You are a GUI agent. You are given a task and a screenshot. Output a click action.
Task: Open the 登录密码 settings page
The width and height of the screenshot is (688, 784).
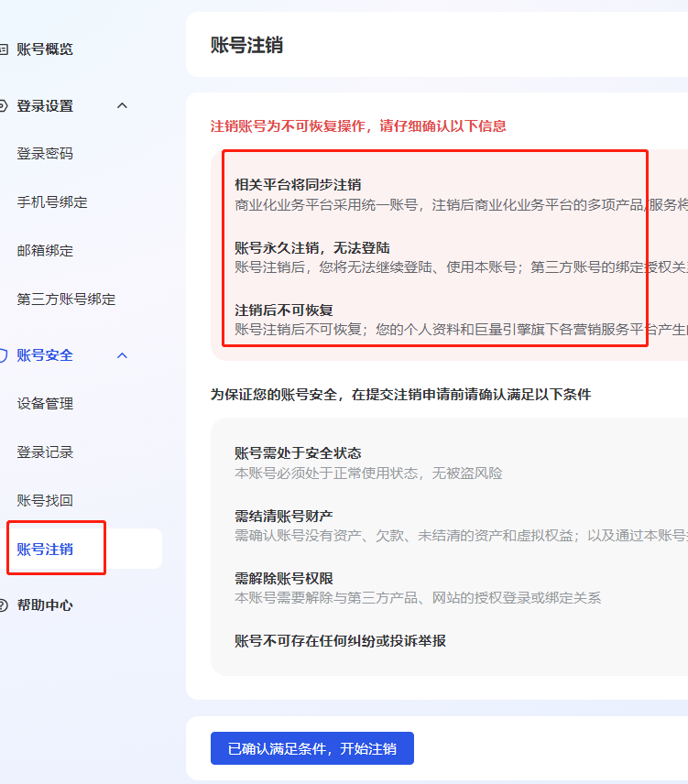pos(45,154)
